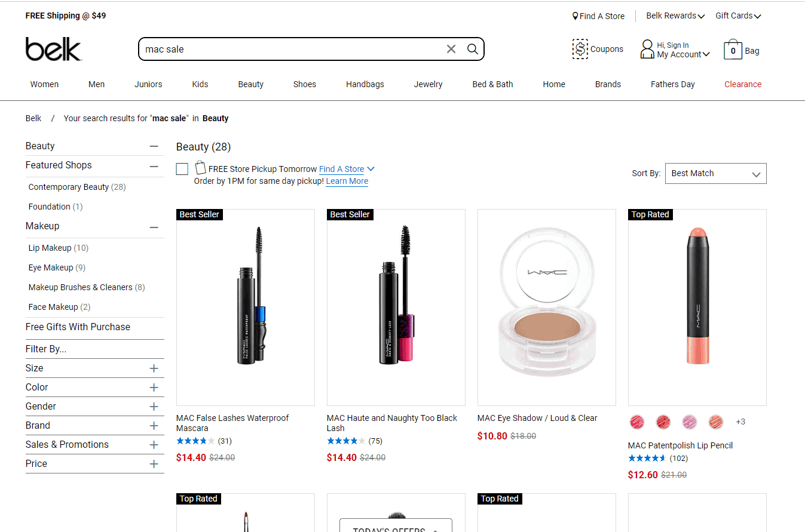The height and width of the screenshot is (532, 805).
Task: Open MAC Patentpolish Lip Pencil title link
Action: 680,445
